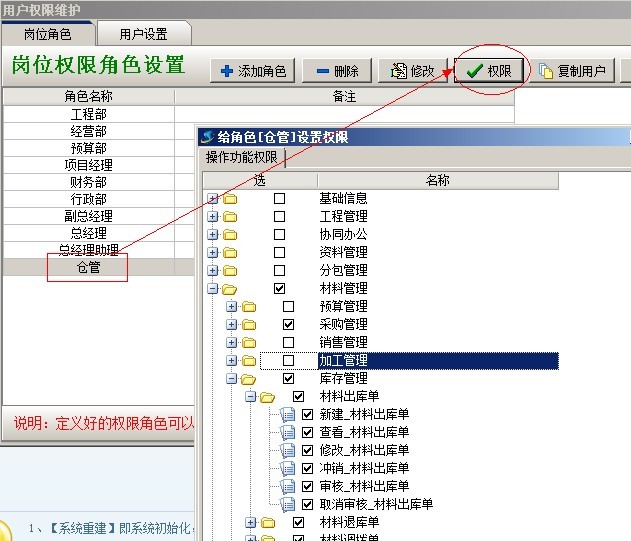Click the document icon beside 审核_材料出库单
The image size is (631, 541).
coord(287,487)
